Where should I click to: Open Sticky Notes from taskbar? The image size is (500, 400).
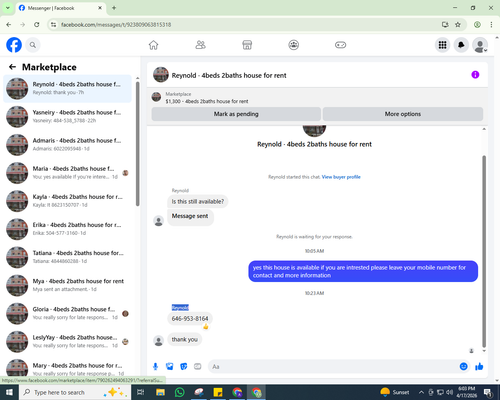point(218,392)
